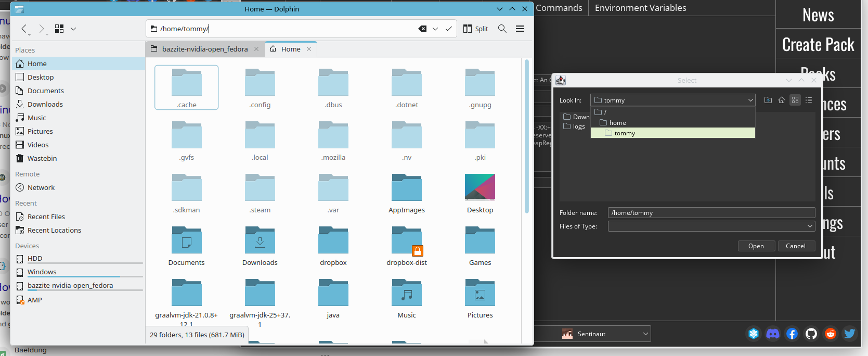Switch Select dialog to details list view
Image resolution: width=868 pixels, height=356 pixels.
[x=809, y=100]
